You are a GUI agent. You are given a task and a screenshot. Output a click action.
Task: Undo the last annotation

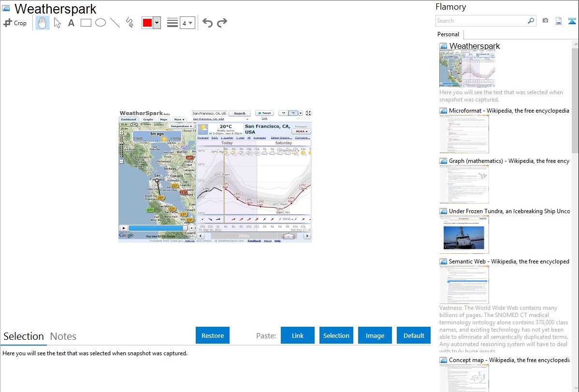pyautogui.click(x=207, y=23)
